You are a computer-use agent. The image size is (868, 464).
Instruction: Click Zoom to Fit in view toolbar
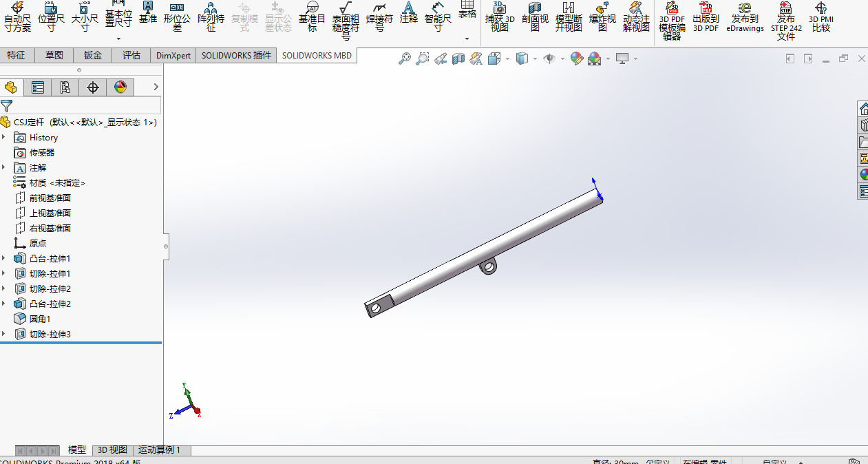point(405,59)
